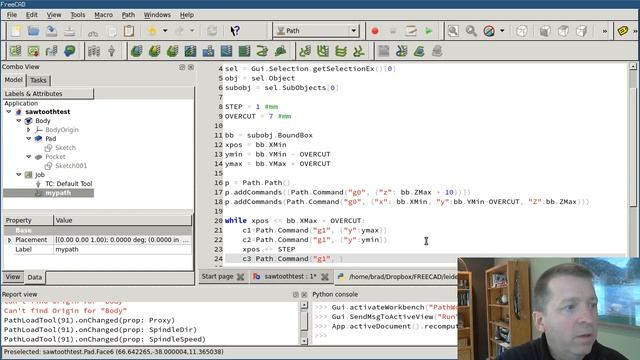
Task: Click the blue dressup icon beside greyed icon
Action: pos(419,51)
